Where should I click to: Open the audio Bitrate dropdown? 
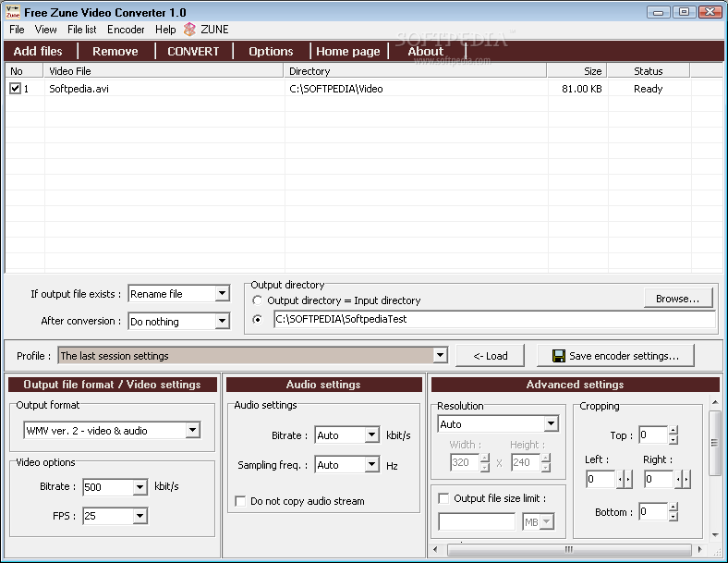[x=371, y=435]
